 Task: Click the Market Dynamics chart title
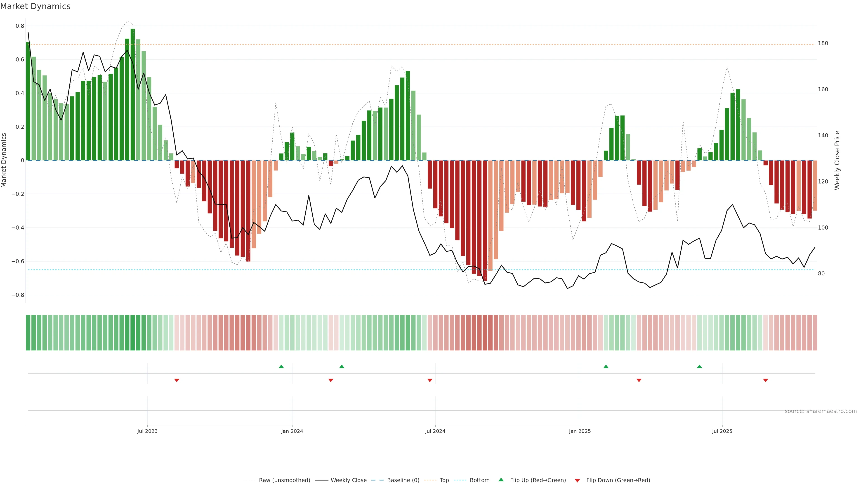[x=35, y=6]
